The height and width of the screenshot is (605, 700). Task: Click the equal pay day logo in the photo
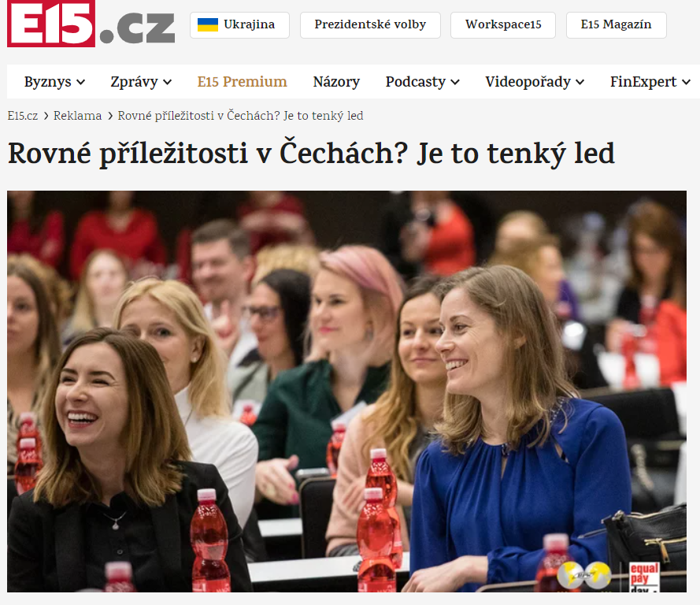tap(644, 577)
